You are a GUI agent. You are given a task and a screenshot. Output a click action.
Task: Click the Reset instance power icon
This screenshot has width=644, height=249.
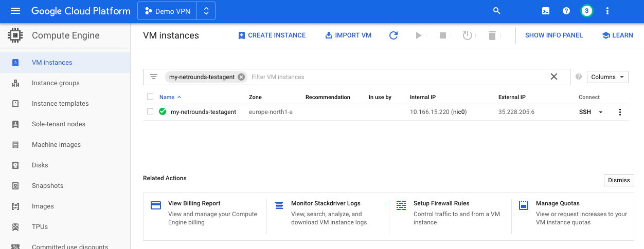pyautogui.click(x=467, y=35)
